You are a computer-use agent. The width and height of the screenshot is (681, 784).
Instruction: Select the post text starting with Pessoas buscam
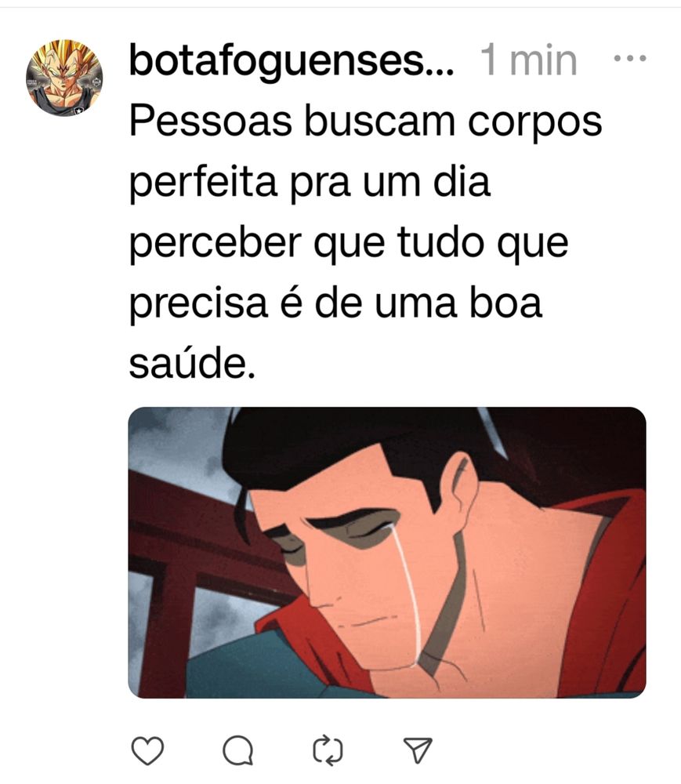point(365,243)
